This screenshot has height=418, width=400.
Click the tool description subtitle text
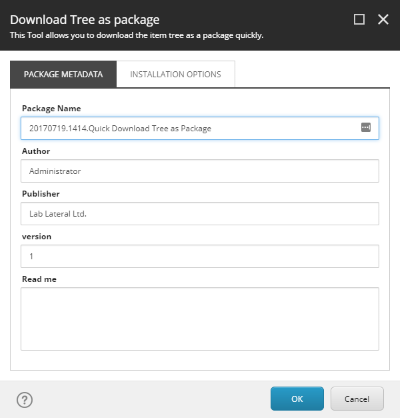point(137,35)
